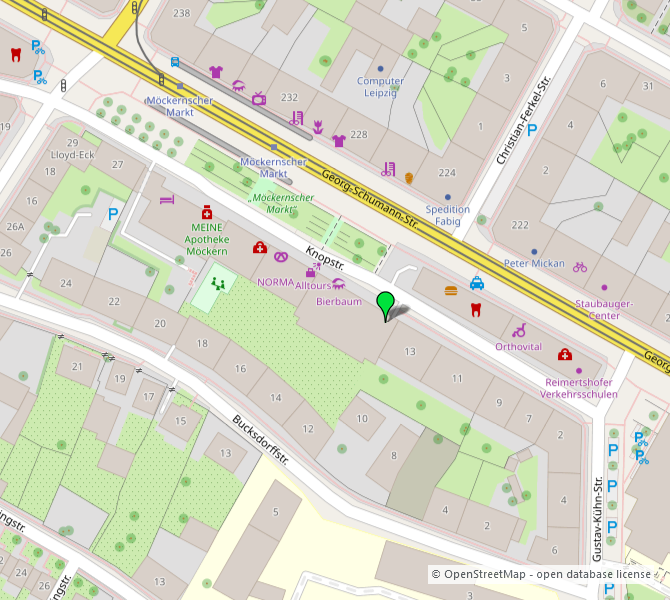Click the parking icon on Christian-Ferkel-Str.
Screen dimensions: 670x600
[532, 129]
